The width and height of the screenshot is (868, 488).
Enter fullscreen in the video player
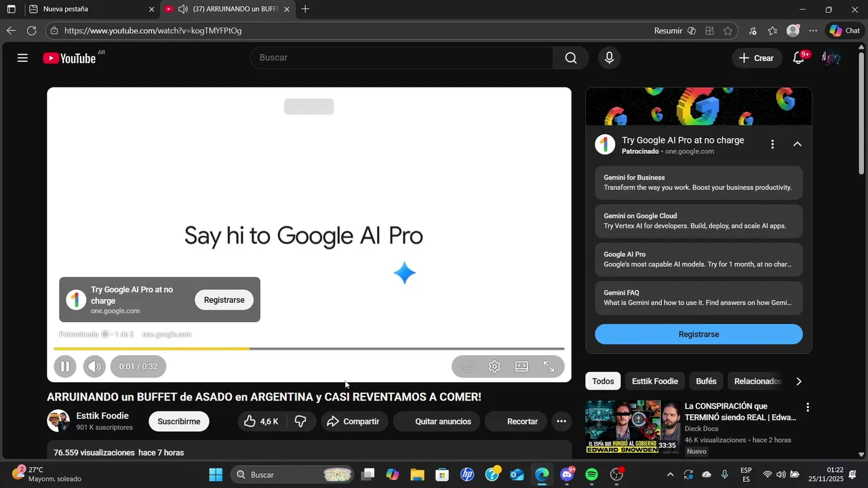(x=549, y=367)
